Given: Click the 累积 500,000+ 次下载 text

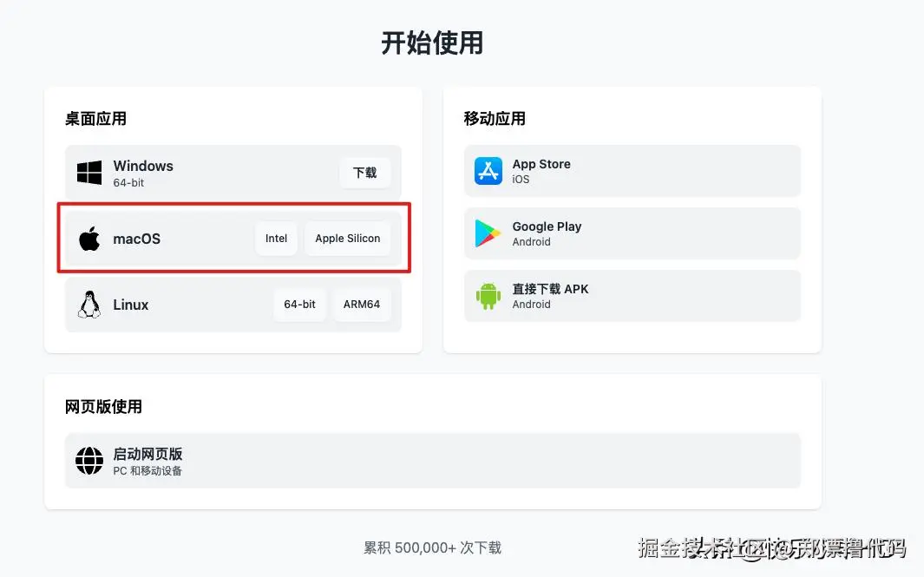Looking at the screenshot, I should [x=433, y=547].
